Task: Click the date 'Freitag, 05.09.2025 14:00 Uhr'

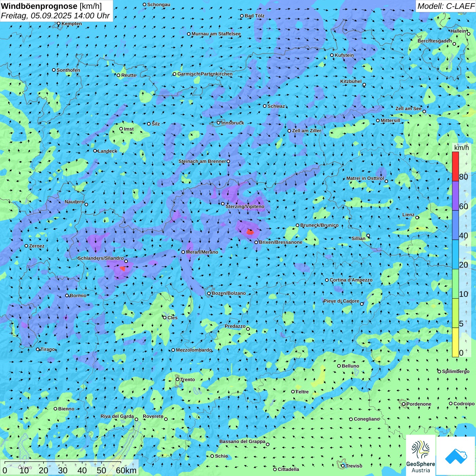Action: click(55, 16)
